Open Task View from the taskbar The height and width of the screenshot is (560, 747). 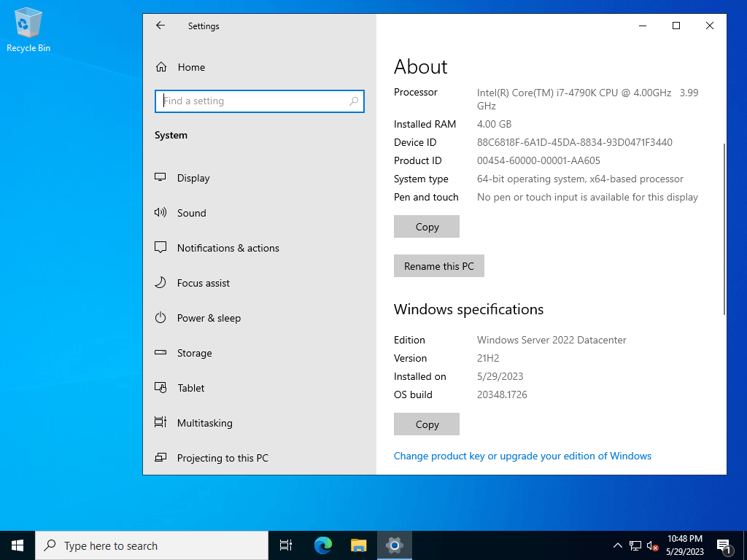[x=286, y=545]
